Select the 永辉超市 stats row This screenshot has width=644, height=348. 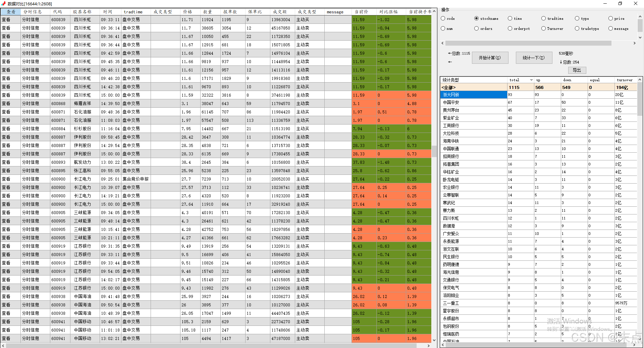coord(539,318)
